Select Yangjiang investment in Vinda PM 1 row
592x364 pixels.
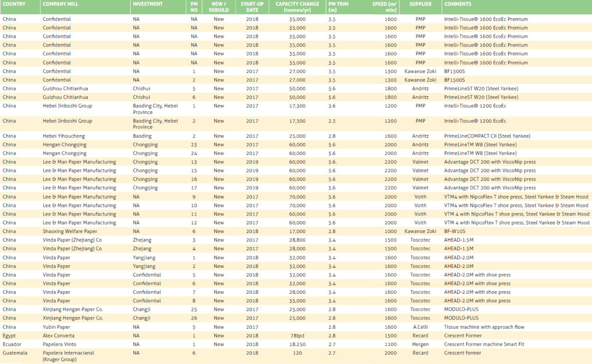coord(144,258)
